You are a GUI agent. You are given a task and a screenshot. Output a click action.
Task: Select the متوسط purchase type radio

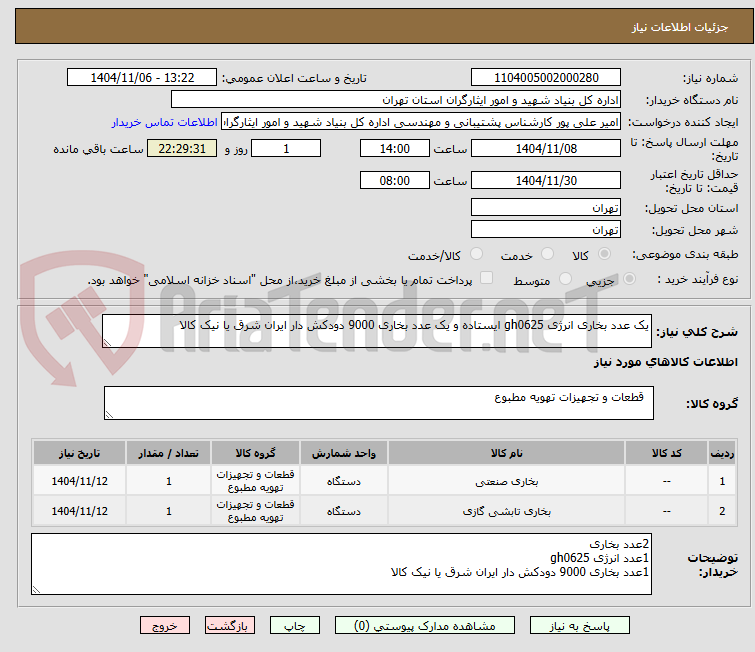coord(565,279)
